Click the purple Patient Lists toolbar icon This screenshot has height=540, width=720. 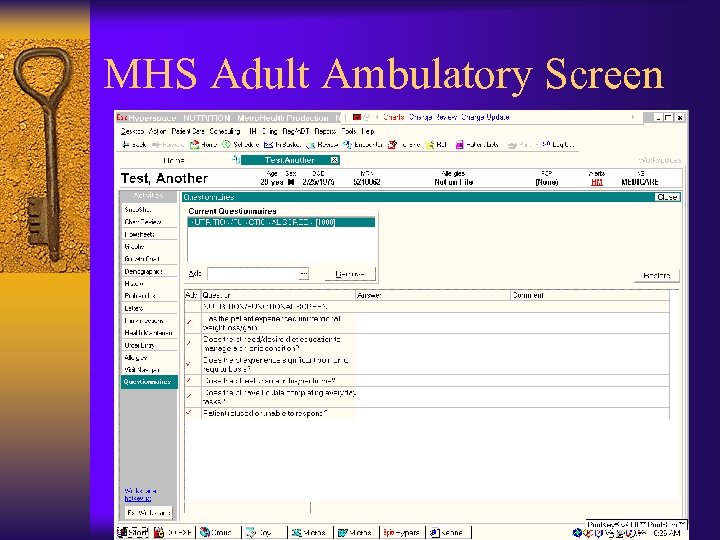[459, 145]
